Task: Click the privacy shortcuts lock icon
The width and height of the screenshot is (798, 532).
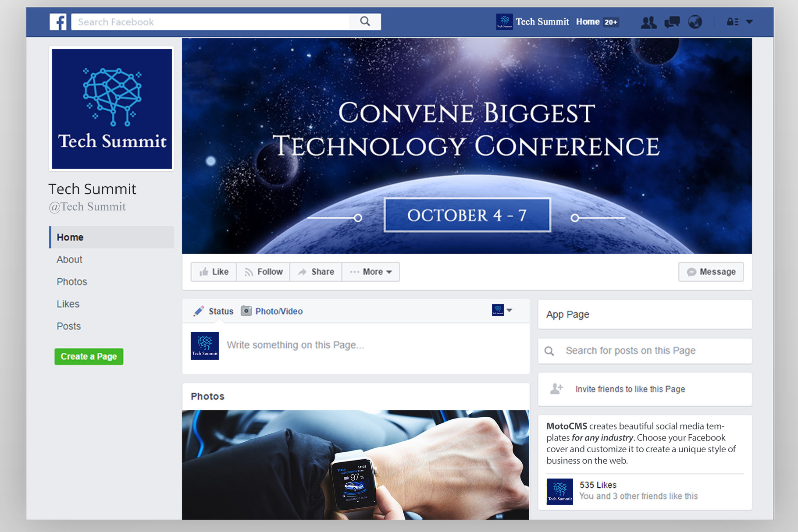Action: coord(732,22)
